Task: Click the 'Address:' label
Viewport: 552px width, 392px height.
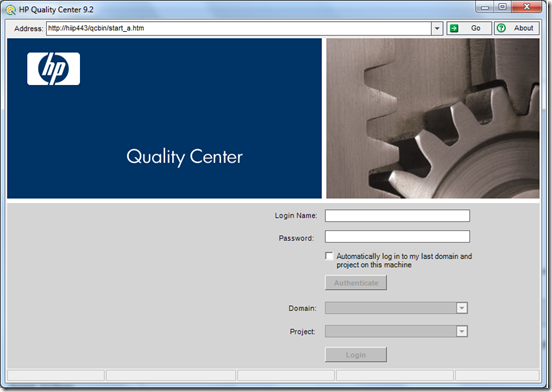Action: coord(29,29)
